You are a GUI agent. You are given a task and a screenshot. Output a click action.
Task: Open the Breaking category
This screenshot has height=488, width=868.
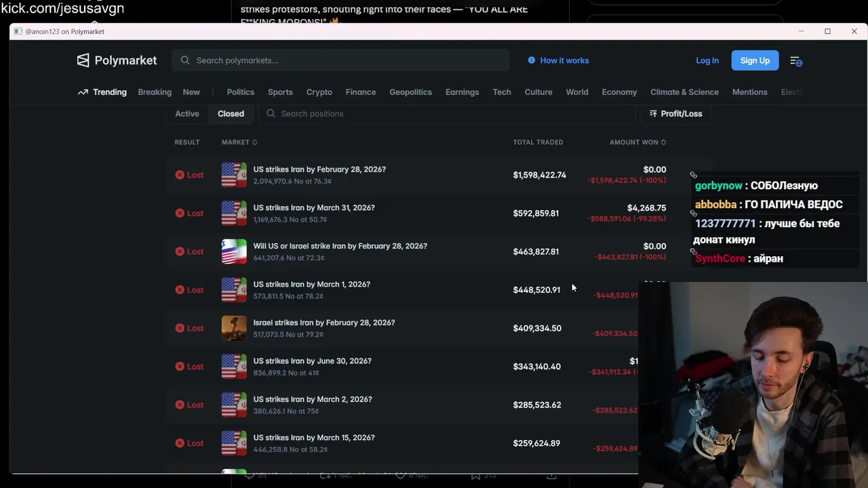point(155,92)
